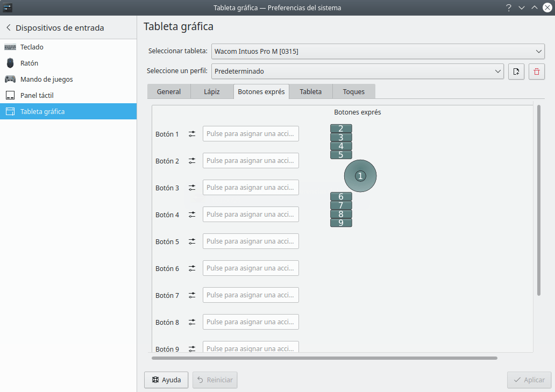Click the horizontal scrollbar below button list
This screenshot has height=392, width=555.
(324, 358)
